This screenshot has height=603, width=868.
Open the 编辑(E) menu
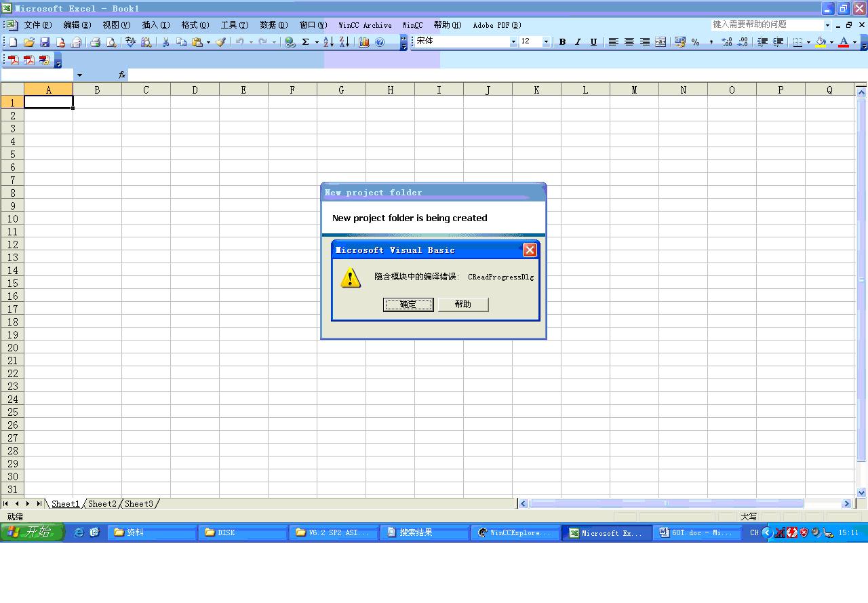click(77, 25)
